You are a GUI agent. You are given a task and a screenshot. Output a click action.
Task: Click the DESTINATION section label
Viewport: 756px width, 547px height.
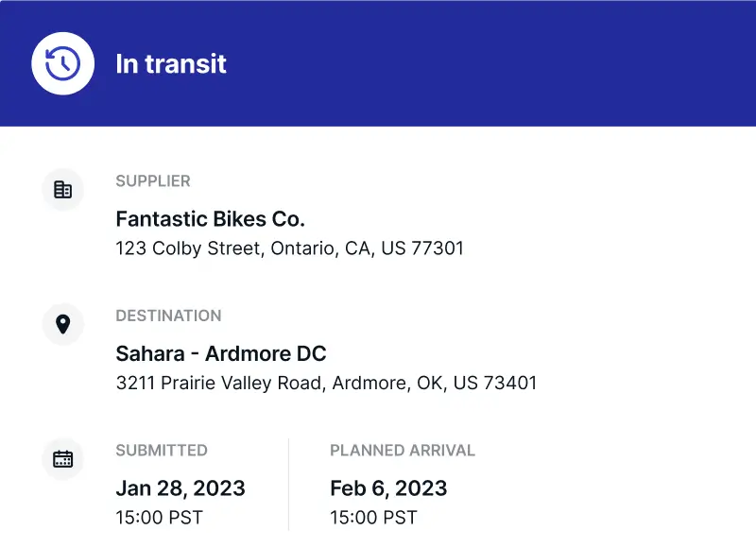point(168,316)
